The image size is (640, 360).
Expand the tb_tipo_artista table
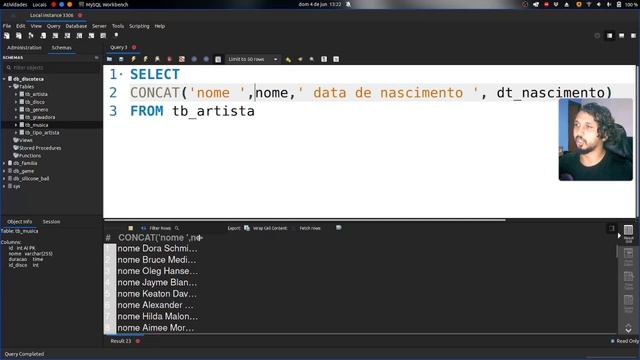tap(16, 133)
